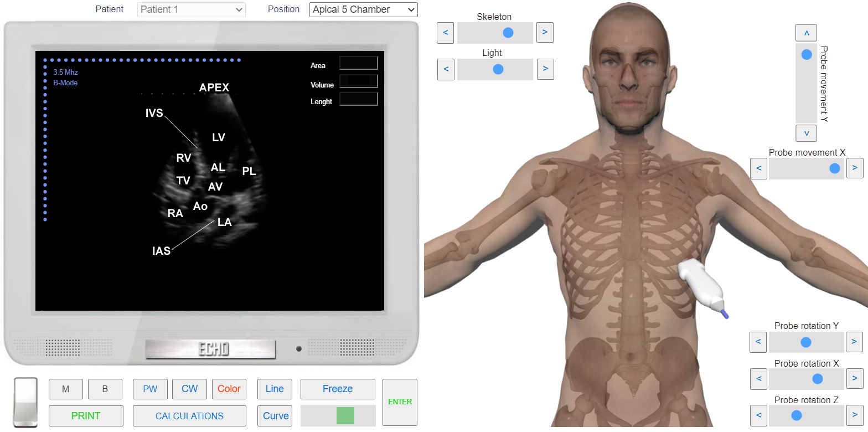The height and width of the screenshot is (432, 868).
Task: Adjust the Skeleton opacity slider
Action: tap(495, 33)
